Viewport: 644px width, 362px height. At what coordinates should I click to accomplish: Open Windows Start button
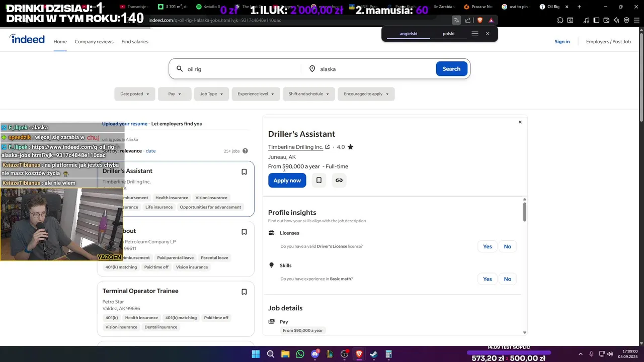coord(256,354)
